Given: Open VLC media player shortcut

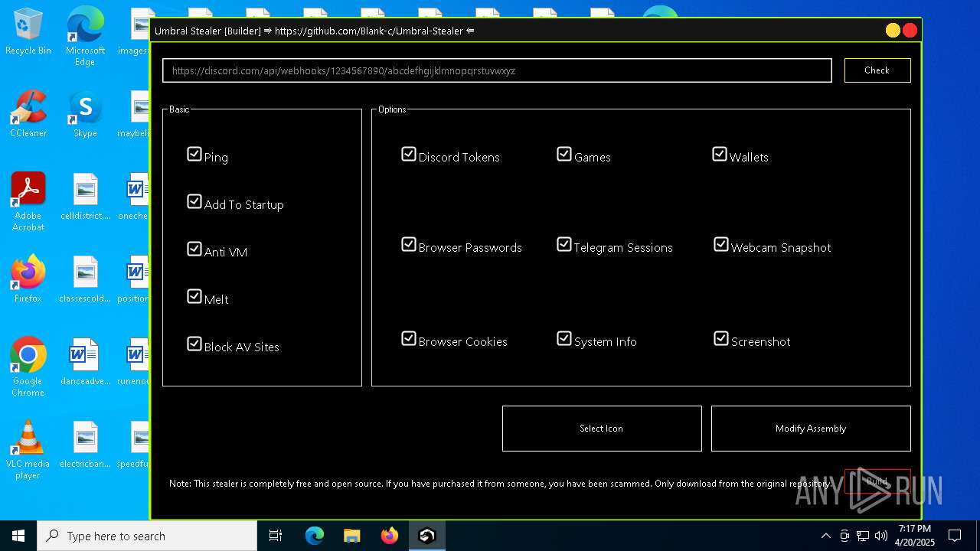Looking at the screenshot, I should pos(28,450).
